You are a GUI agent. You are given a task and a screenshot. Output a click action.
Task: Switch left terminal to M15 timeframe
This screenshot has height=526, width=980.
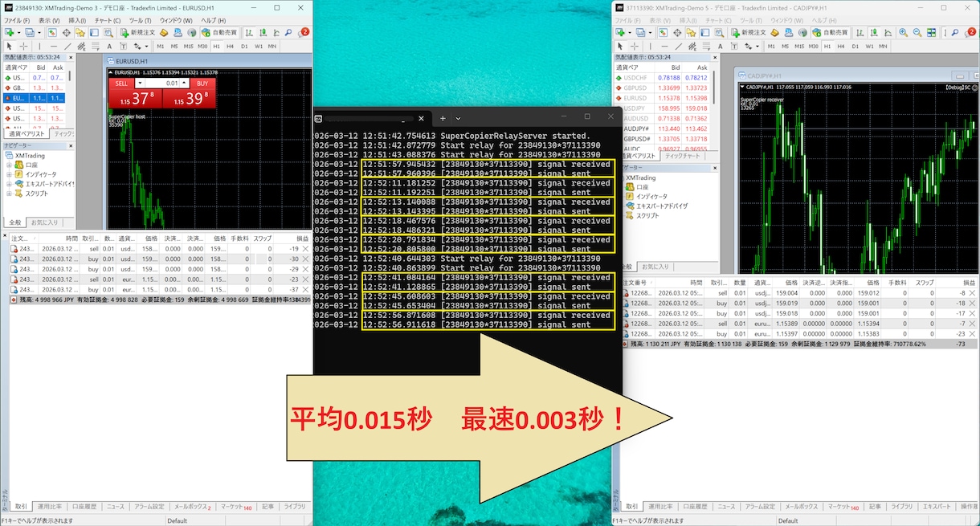point(188,47)
